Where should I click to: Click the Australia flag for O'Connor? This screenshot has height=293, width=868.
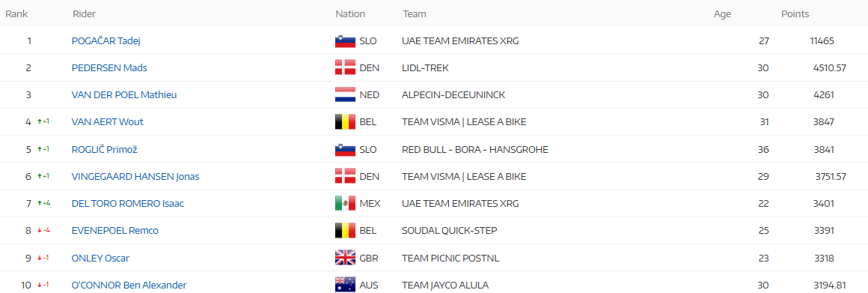click(x=345, y=286)
